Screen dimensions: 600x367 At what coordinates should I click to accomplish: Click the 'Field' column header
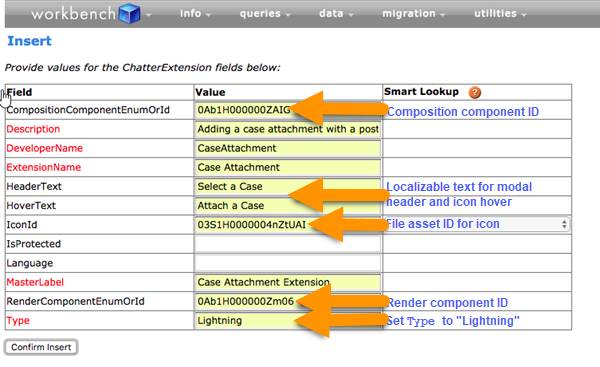19,92
